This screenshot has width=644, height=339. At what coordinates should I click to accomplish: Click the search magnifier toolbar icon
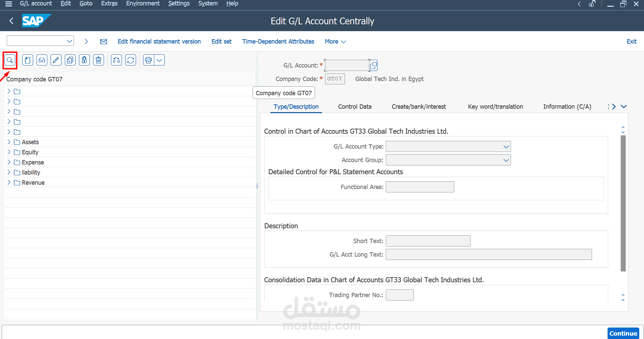10,60
